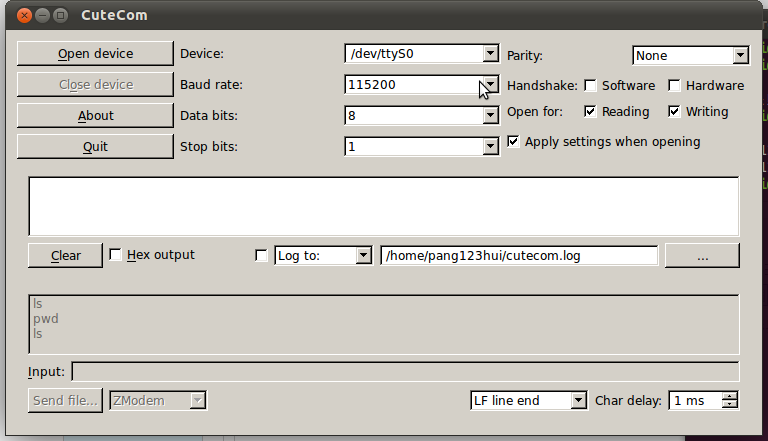Select the first 'ls' history entry
The width and height of the screenshot is (768, 441).
coord(38,304)
